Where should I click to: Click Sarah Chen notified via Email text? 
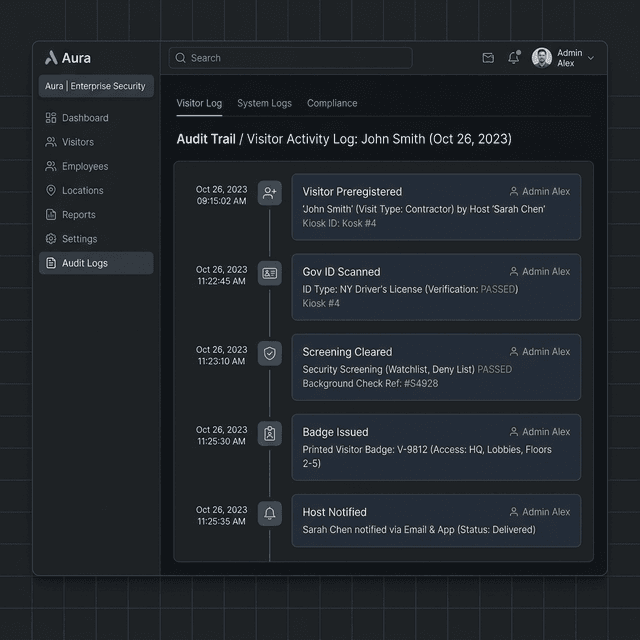[419, 530]
